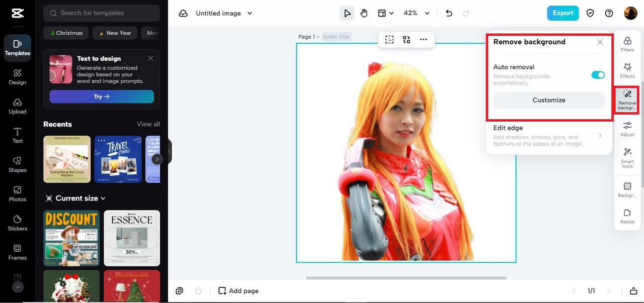This screenshot has height=303, width=644.
Task: Choose the Essence template thumbnail
Action: (132, 238)
